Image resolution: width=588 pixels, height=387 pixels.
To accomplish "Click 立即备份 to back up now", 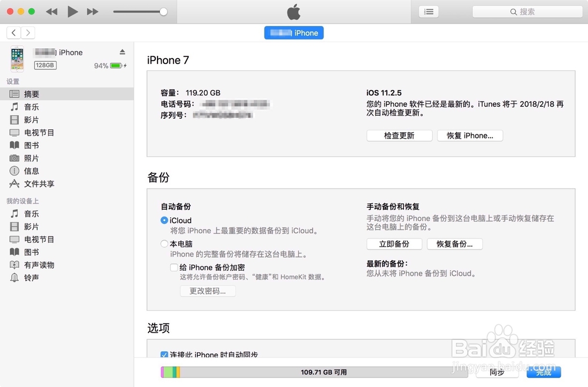I will 394,244.
